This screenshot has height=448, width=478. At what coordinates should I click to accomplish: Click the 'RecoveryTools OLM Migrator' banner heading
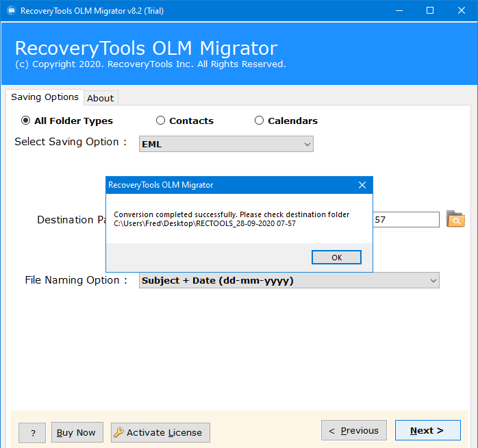point(147,48)
